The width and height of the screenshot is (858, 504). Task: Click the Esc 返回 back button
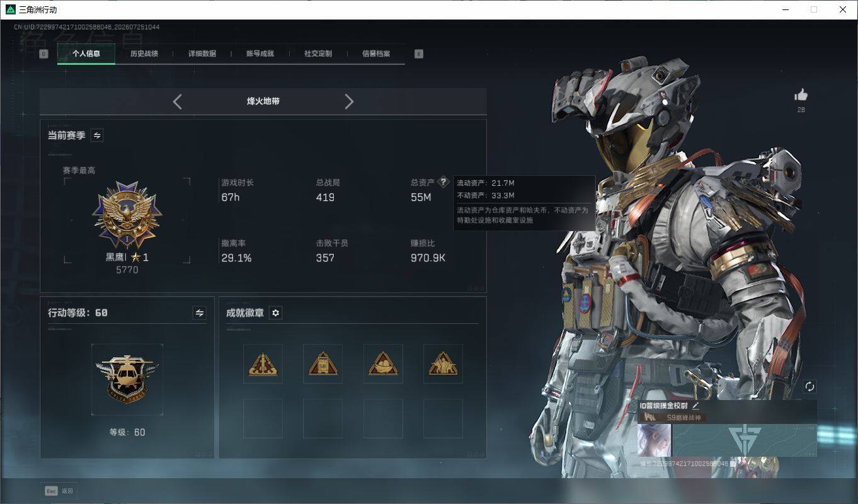tap(59, 491)
